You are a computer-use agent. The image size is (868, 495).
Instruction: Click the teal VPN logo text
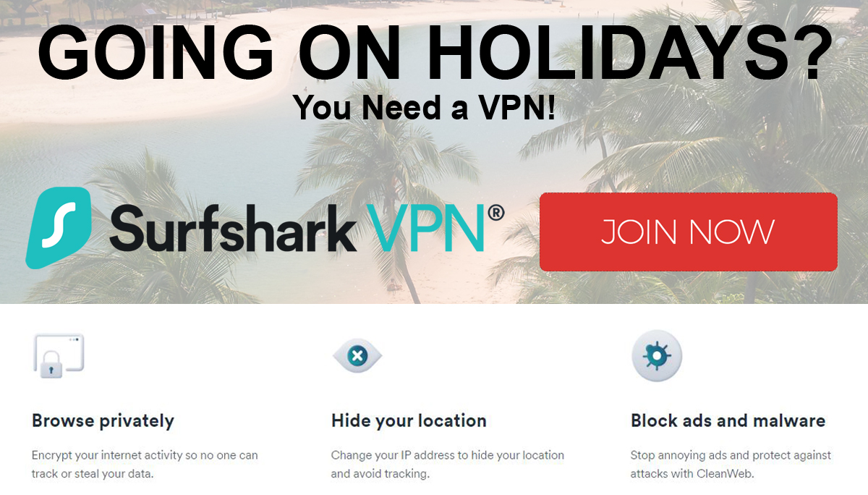(x=426, y=226)
